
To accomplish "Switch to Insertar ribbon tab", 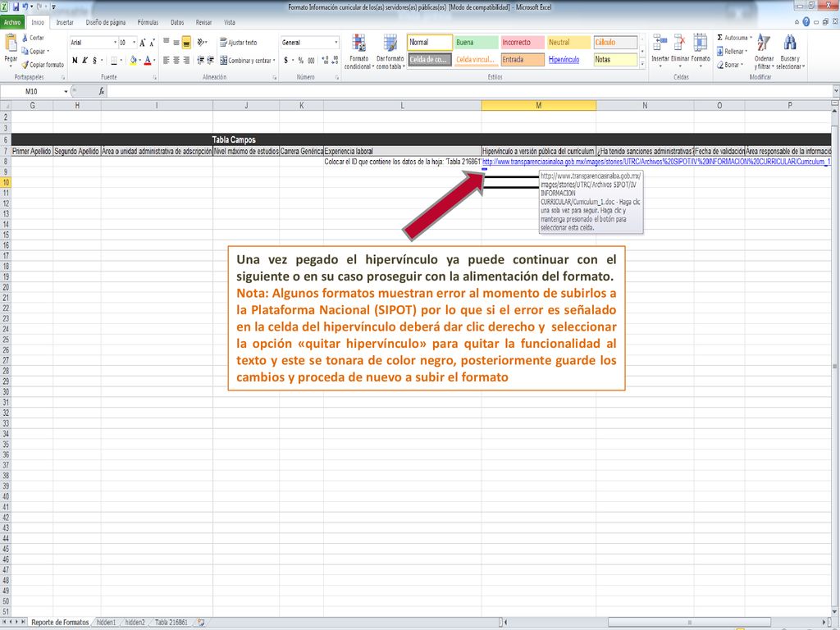I will click(65, 22).
